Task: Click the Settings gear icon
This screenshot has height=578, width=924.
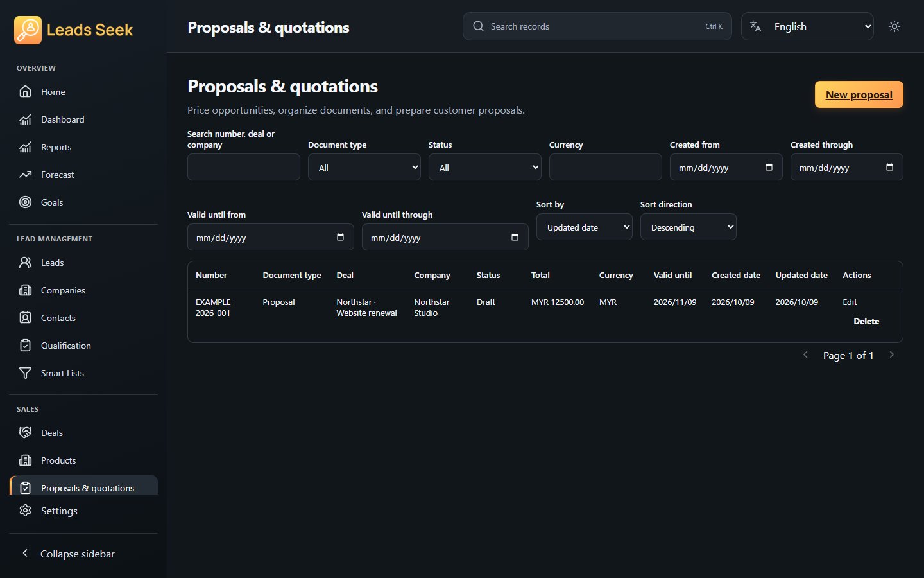Action: coord(25,511)
